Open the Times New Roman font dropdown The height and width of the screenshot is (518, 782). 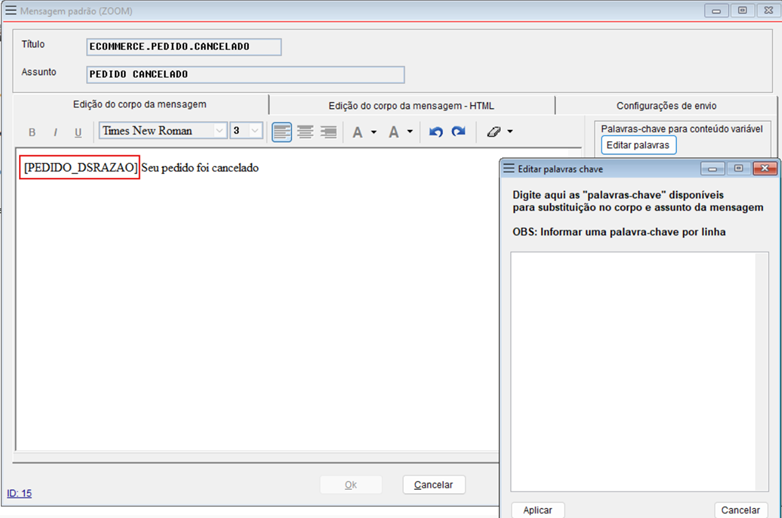click(219, 131)
